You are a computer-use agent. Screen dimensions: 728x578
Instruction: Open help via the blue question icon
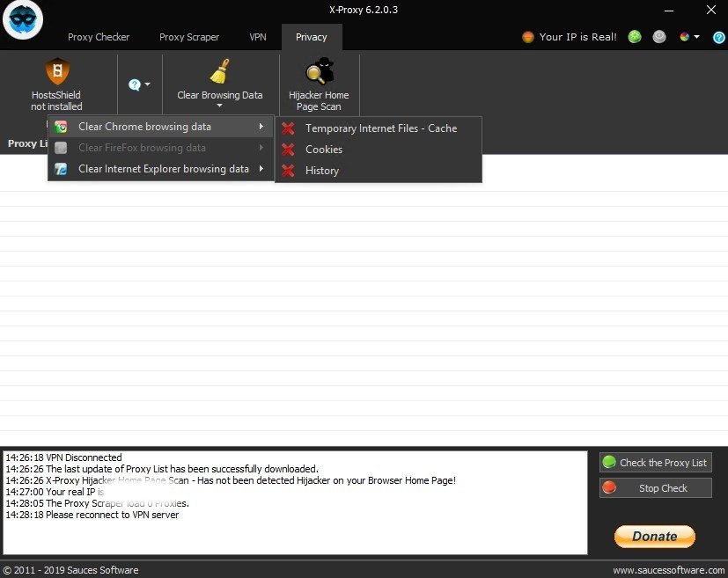click(718, 38)
